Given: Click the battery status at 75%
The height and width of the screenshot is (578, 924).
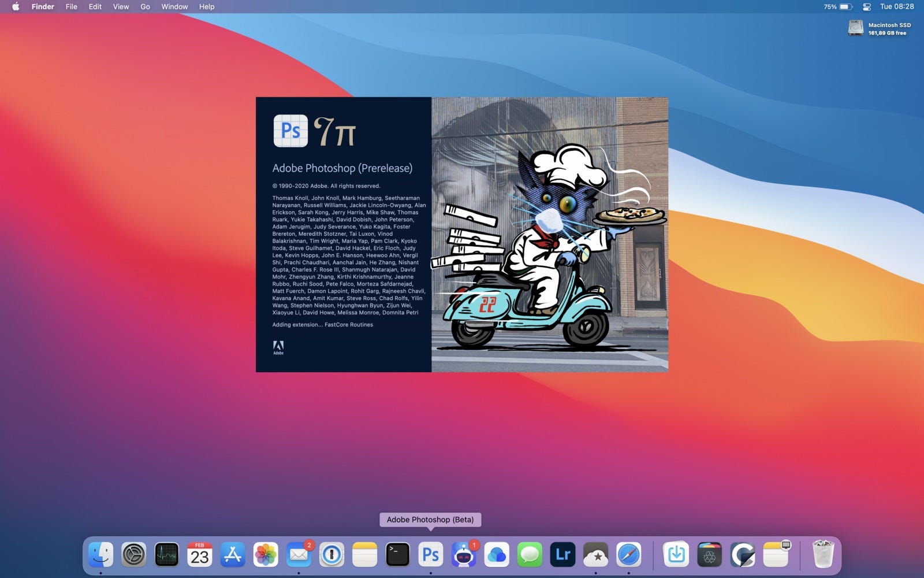Looking at the screenshot, I should (838, 7).
